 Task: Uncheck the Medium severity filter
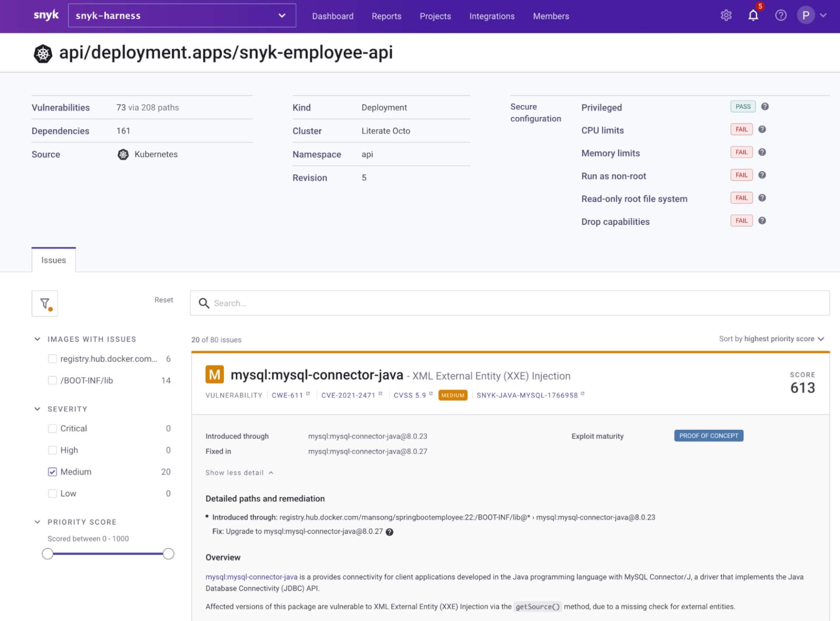click(52, 472)
